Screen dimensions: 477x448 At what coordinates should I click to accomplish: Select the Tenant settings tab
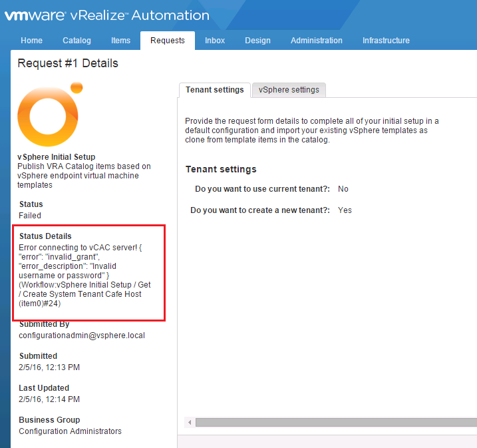[215, 90]
